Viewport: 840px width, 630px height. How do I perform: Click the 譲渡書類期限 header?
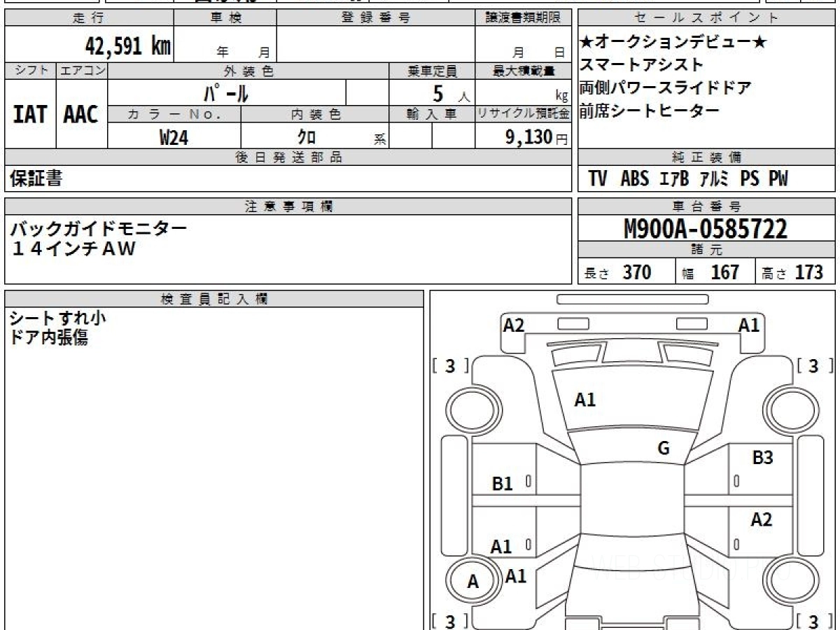pyautogui.click(x=523, y=18)
